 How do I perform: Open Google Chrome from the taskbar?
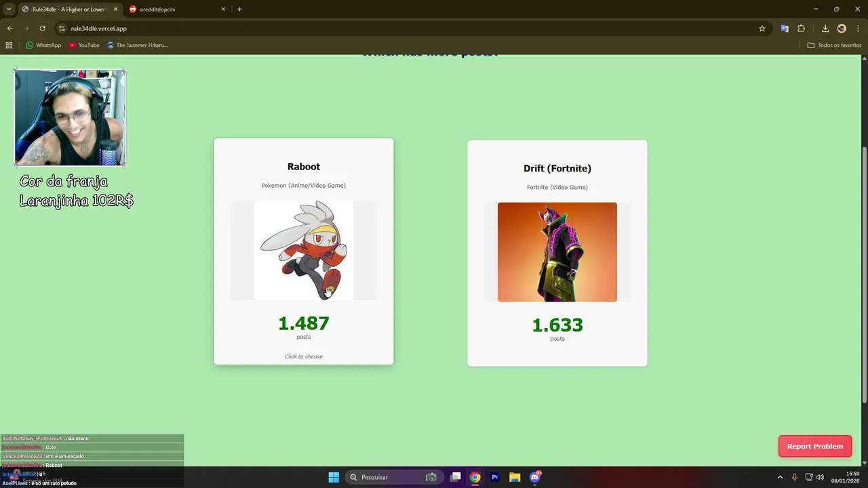point(475,477)
